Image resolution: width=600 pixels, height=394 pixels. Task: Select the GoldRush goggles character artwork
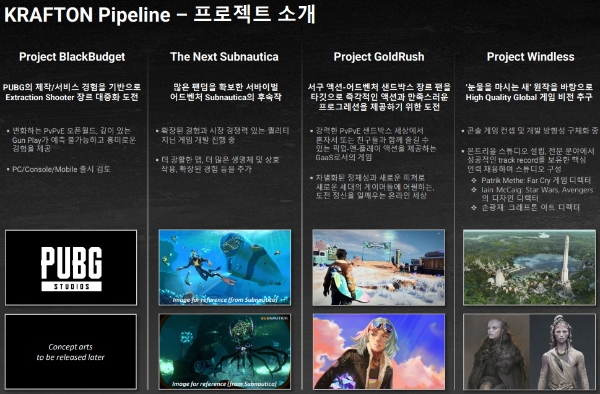pos(378,352)
